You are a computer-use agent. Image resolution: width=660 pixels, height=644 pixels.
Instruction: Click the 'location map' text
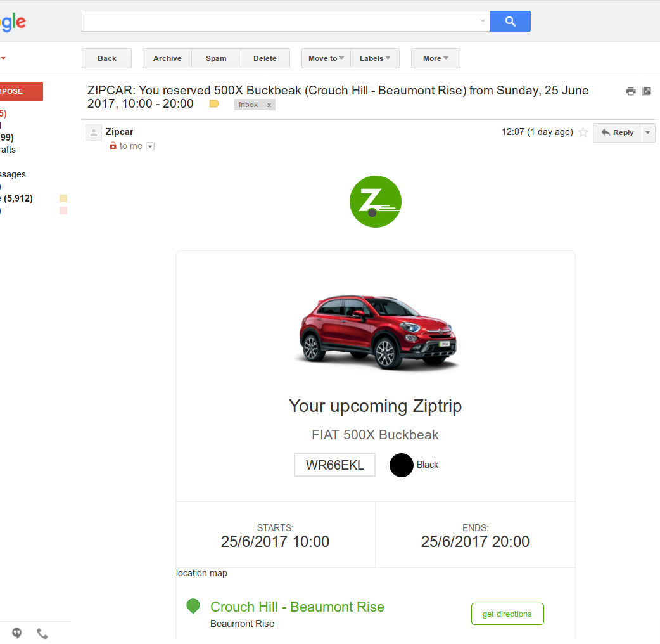201,573
